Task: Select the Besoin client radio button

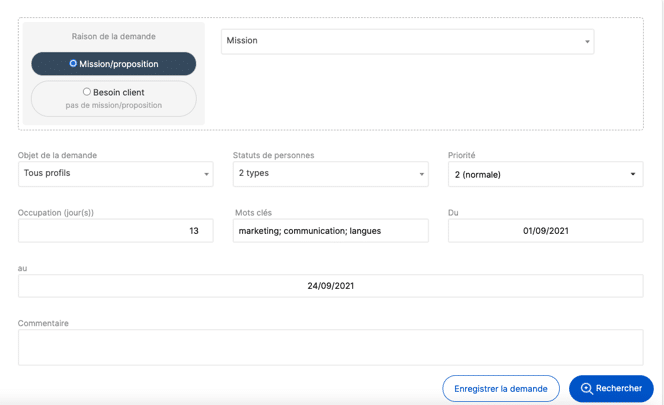Action: (x=86, y=92)
